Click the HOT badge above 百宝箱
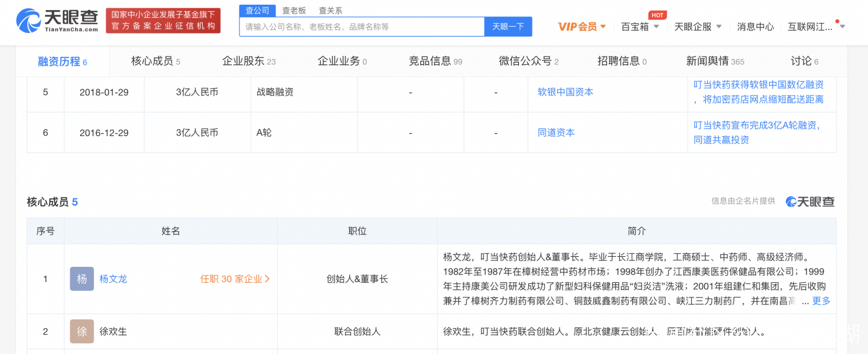868x354 pixels. click(x=657, y=15)
